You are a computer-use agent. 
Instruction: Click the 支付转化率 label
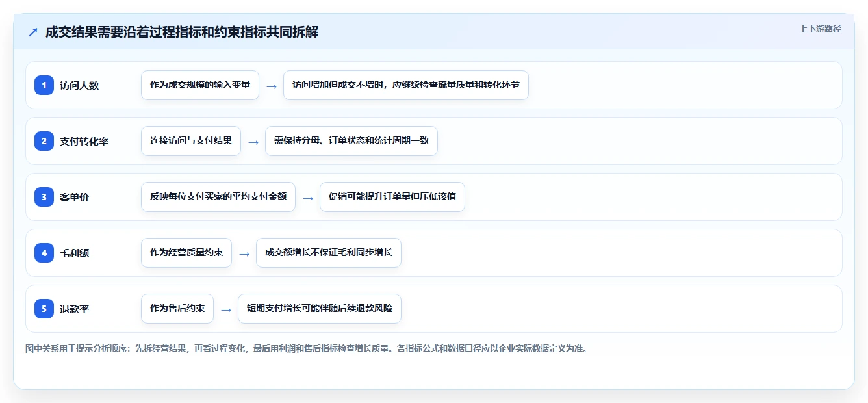tap(84, 141)
